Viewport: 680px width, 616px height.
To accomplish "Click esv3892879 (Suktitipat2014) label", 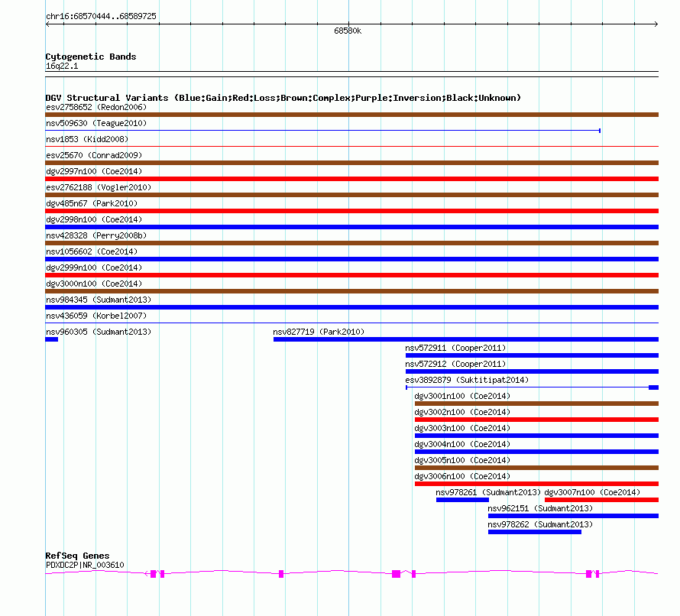I will [x=467, y=380].
